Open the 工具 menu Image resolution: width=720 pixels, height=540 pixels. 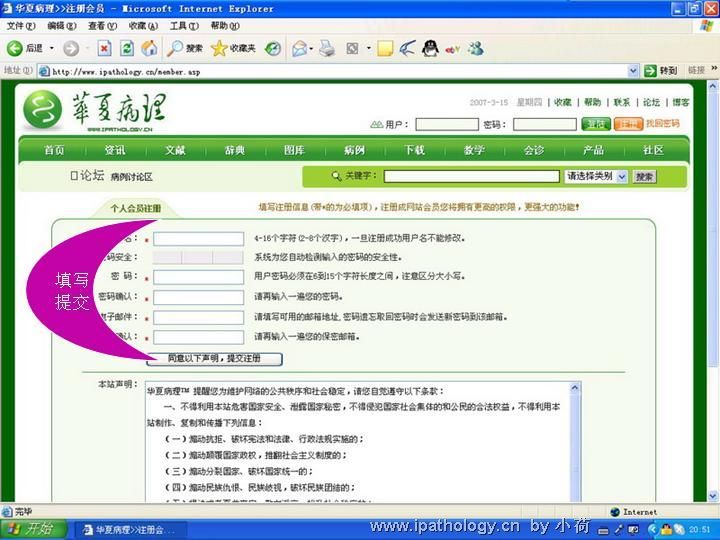[x=184, y=26]
